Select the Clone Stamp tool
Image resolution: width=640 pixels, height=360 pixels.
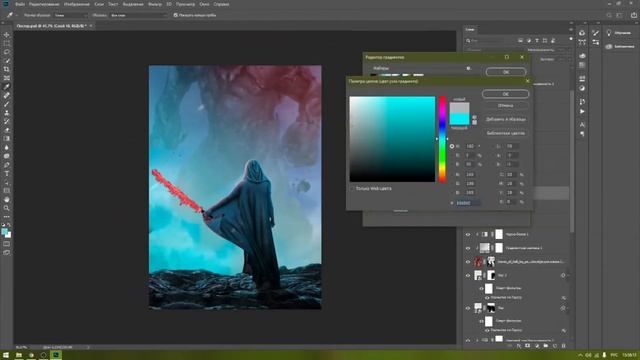pyautogui.click(x=7, y=113)
